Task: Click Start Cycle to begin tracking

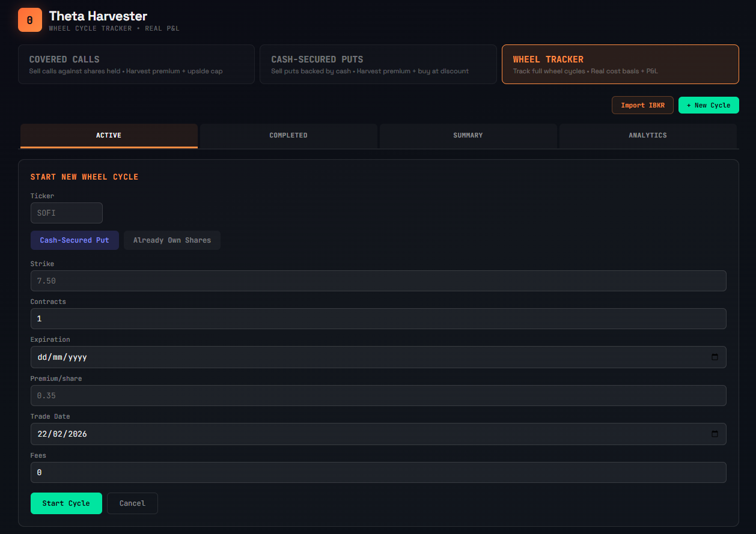Action: 66,503
